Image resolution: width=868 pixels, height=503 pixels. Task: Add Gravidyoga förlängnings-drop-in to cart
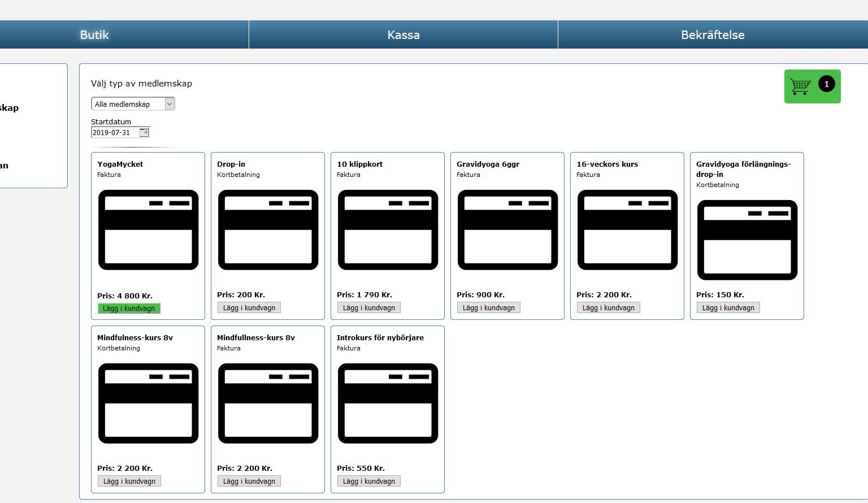click(x=728, y=308)
